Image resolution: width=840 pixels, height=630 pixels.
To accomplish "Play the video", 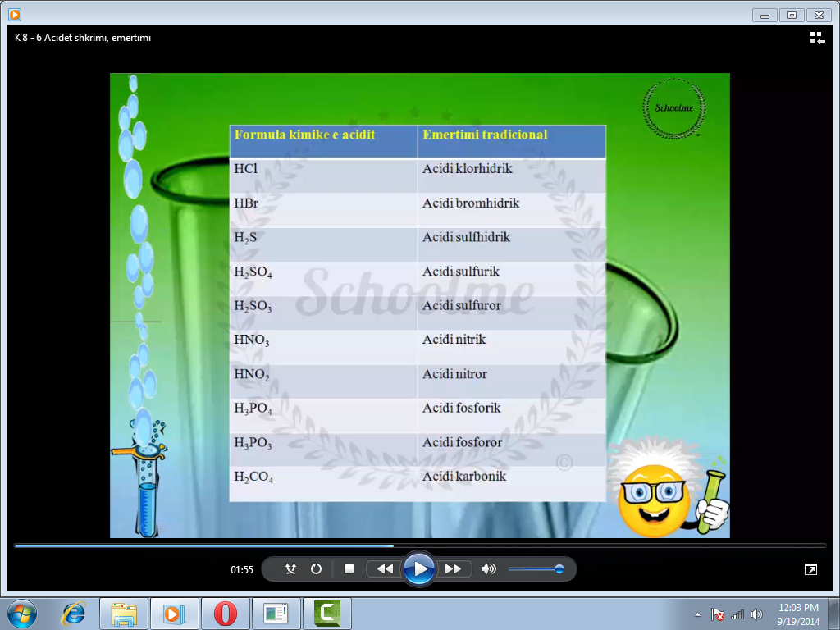I will (x=419, y=569).
